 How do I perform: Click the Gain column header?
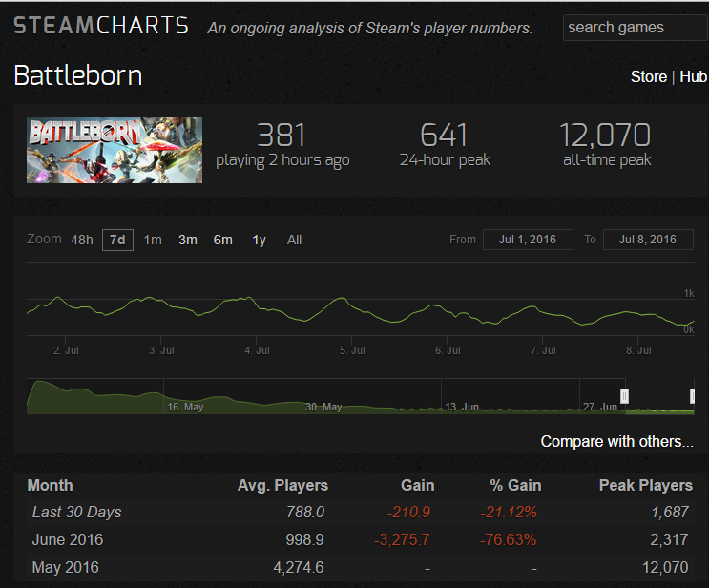pos(417,485)
